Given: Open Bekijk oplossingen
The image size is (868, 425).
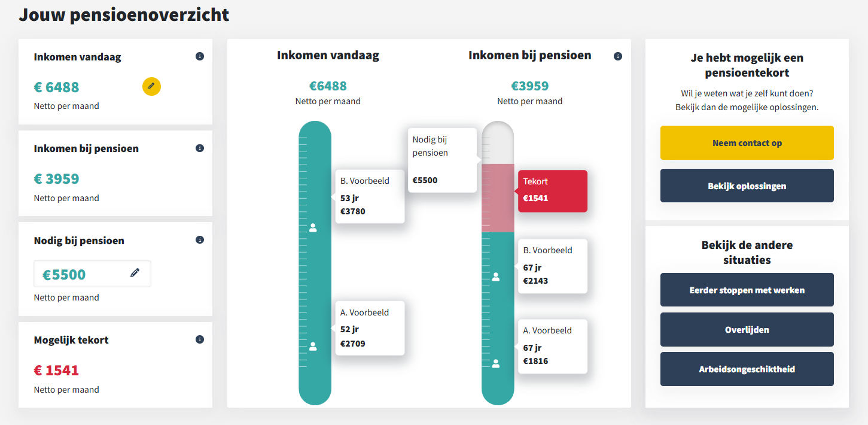Looking at the screenshot, I should 747,186.
